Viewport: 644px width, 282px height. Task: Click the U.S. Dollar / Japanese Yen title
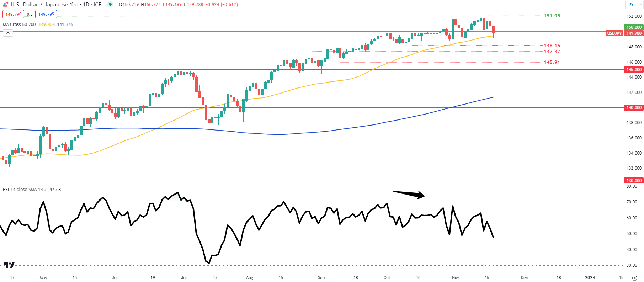click(x=44, y=5)
